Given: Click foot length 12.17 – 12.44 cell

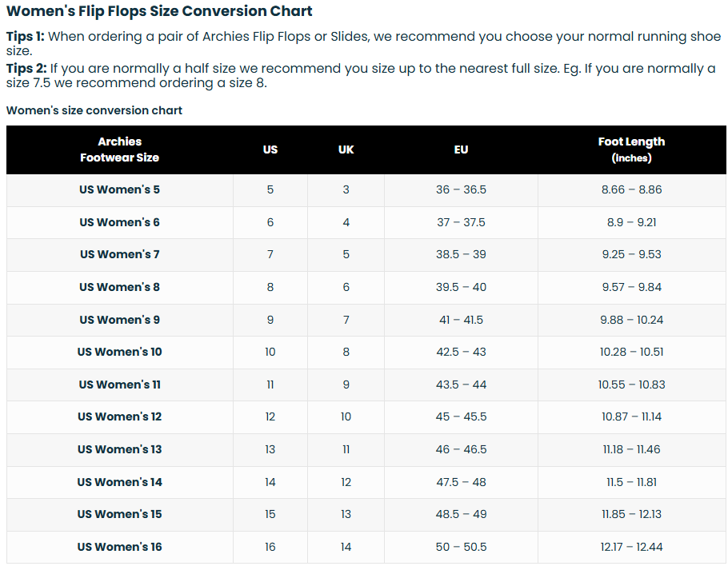Looking at the screenshot, I should (x=631, y=547).
